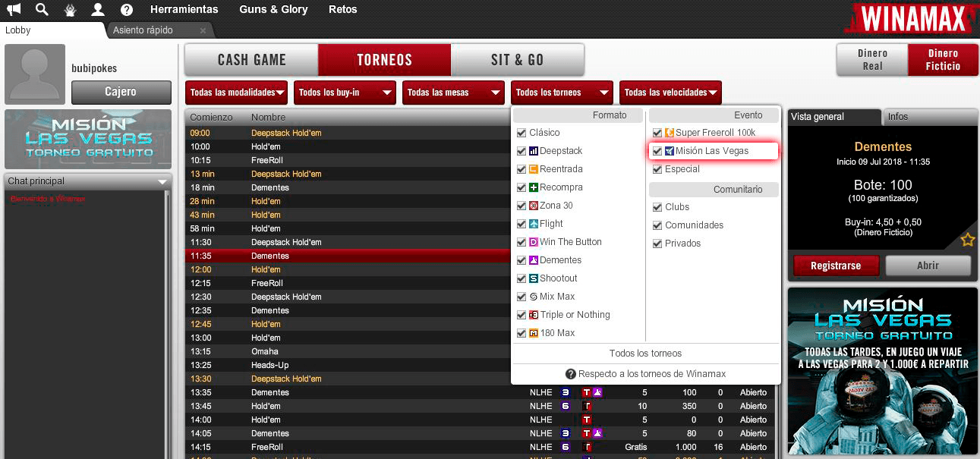Image resolution: width=980 pixels, height=459 pixels.
Task: Uncheck the Misión Las Vegas event checkbox
Action: (657, 151)
